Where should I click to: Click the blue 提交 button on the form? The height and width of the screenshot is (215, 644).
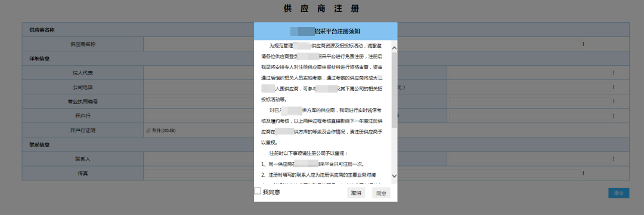coord(618,193)
